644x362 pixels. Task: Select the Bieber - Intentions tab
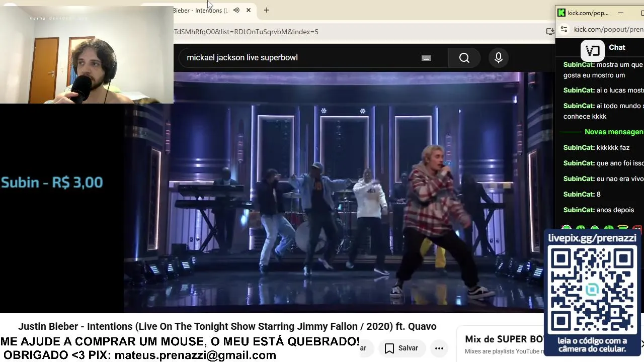[201, 10]
